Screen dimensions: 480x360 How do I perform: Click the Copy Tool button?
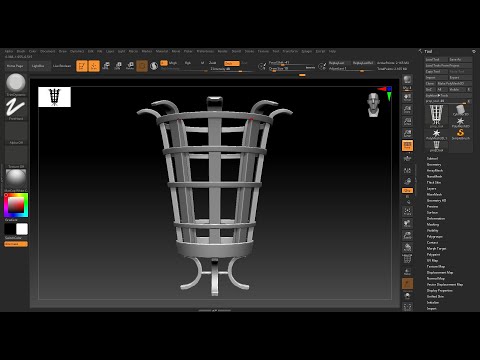(436, 71)
